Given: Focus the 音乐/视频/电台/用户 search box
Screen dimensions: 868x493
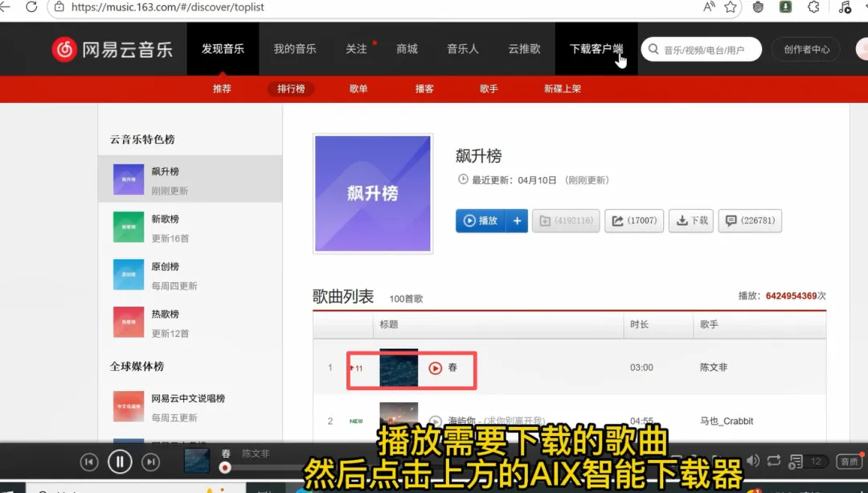Looking at the screenshot, I should (x=702, y=49).
